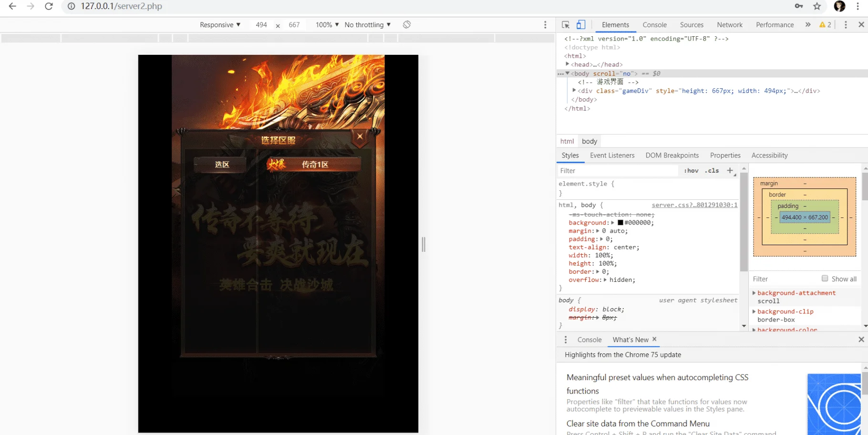
Task: Open the 100% zoom dropdown
Action: [327, 25]
